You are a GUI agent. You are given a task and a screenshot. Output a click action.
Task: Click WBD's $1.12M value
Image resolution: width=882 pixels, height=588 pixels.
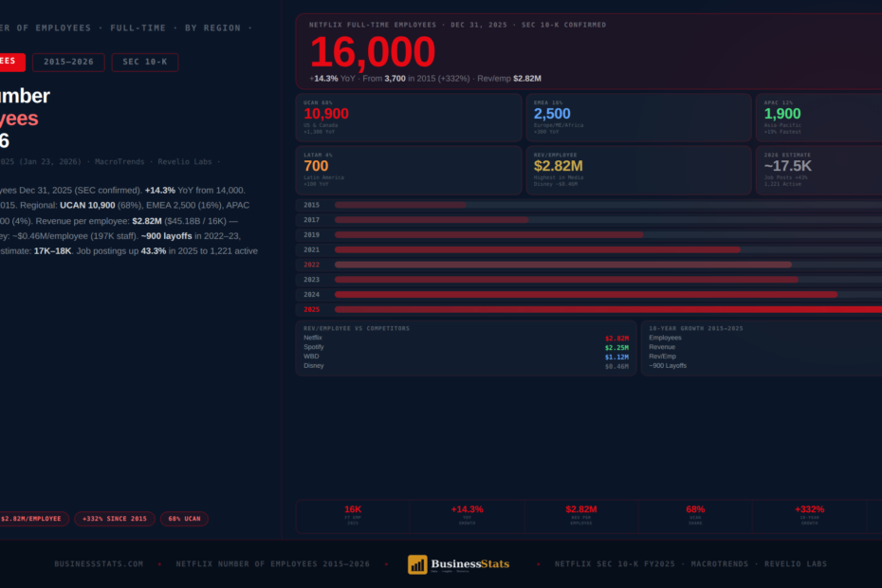(x=617, y=358)
